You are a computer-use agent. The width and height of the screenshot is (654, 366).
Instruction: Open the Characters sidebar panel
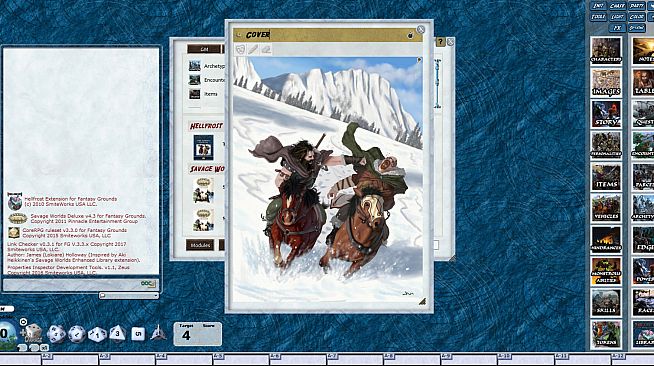click(606, 50)
